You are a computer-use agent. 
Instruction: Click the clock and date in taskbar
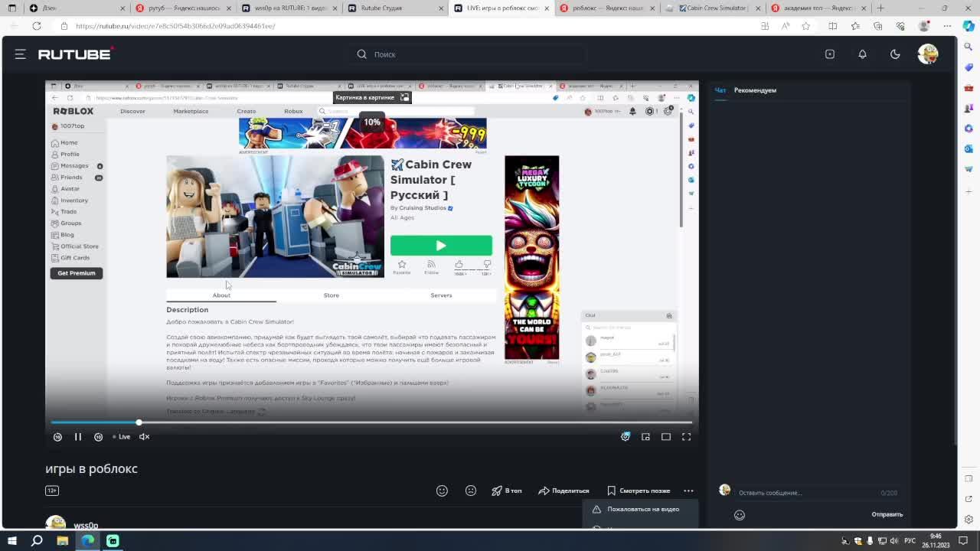point(936,541)
